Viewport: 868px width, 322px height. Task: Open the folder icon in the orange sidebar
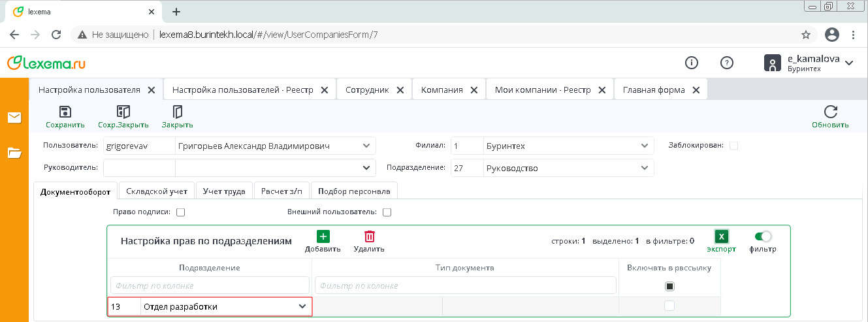tap(14, 153)
